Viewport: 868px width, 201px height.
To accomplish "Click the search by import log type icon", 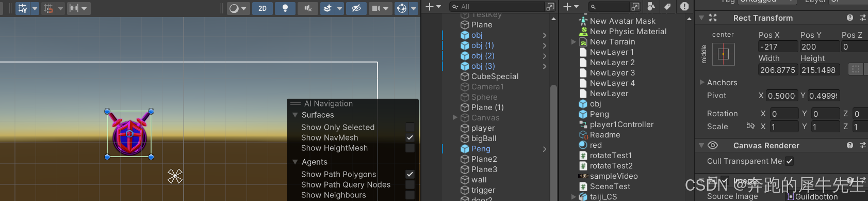I will (x=684, y=6).
